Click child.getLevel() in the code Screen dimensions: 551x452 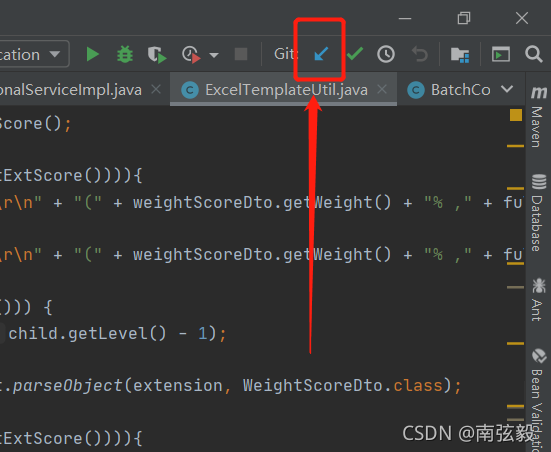87,333
